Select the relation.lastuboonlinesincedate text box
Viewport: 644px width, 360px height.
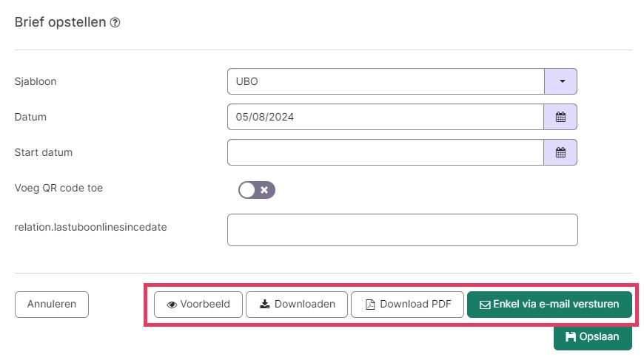click(402, 230)
